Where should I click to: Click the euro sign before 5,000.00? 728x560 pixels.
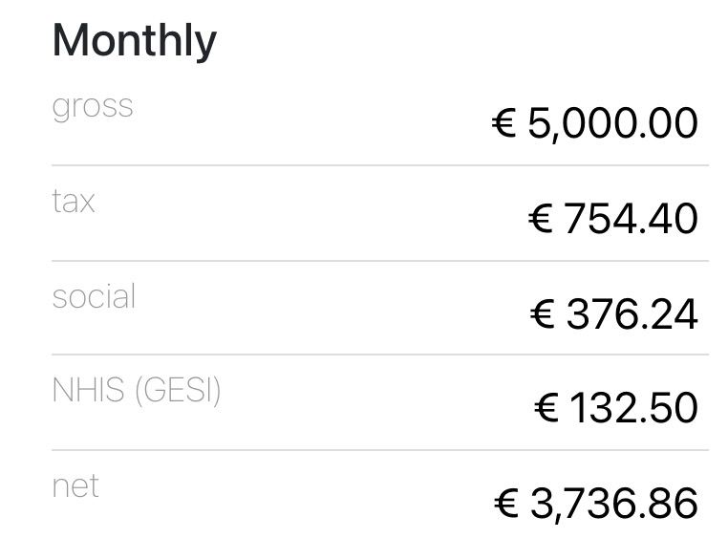coord(504,123)
